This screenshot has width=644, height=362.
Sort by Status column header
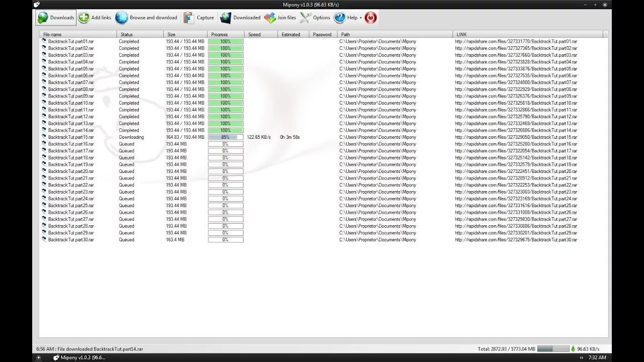(140, 35)
